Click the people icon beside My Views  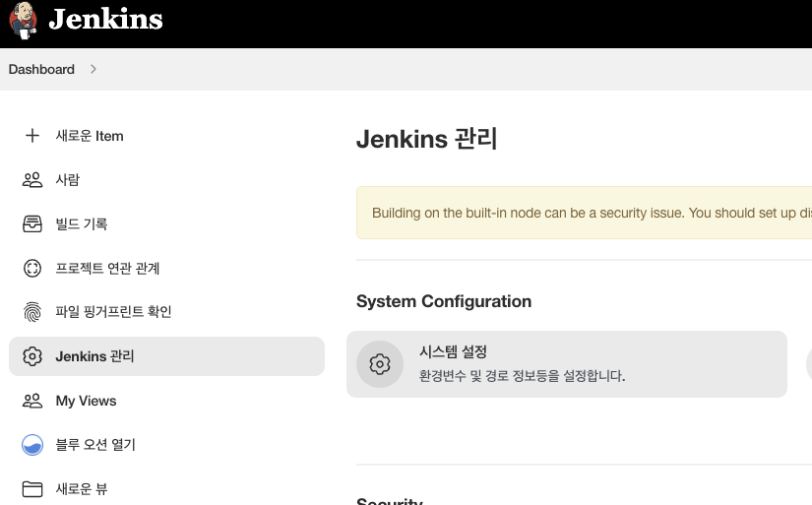32,401
